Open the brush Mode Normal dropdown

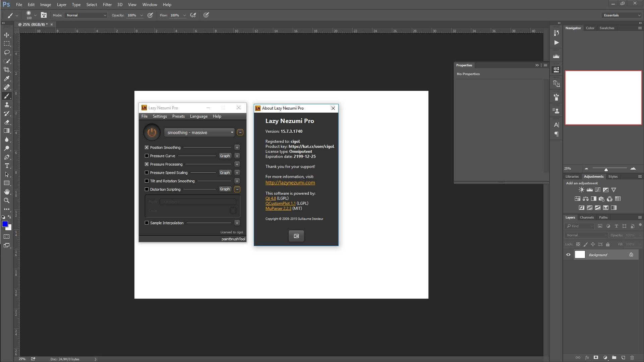(86, 15)
